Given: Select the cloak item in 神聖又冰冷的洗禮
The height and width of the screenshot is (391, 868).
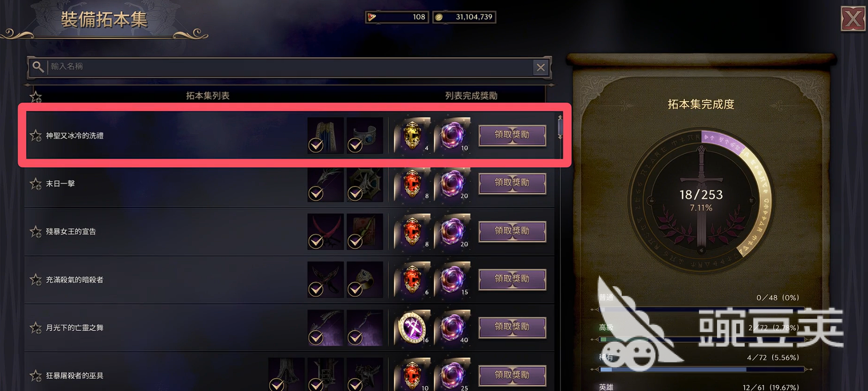Looking at the screenshot, I should [325, 135].
